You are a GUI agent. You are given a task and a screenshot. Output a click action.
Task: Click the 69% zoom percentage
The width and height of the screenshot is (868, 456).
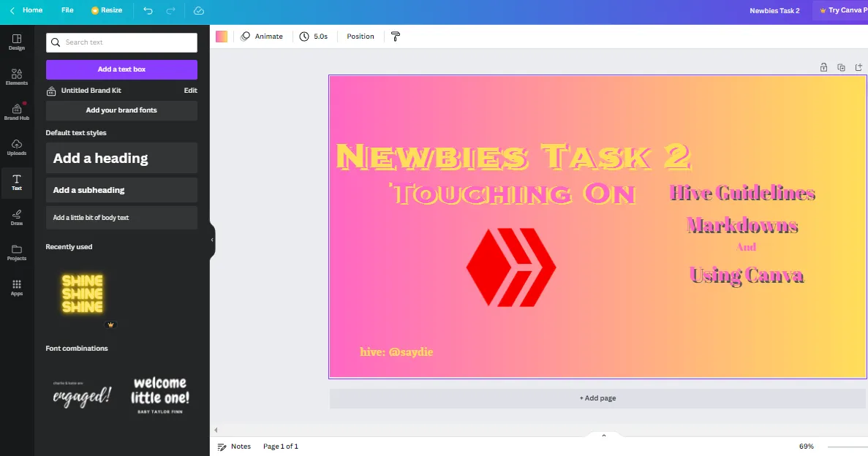pos(807,446)
